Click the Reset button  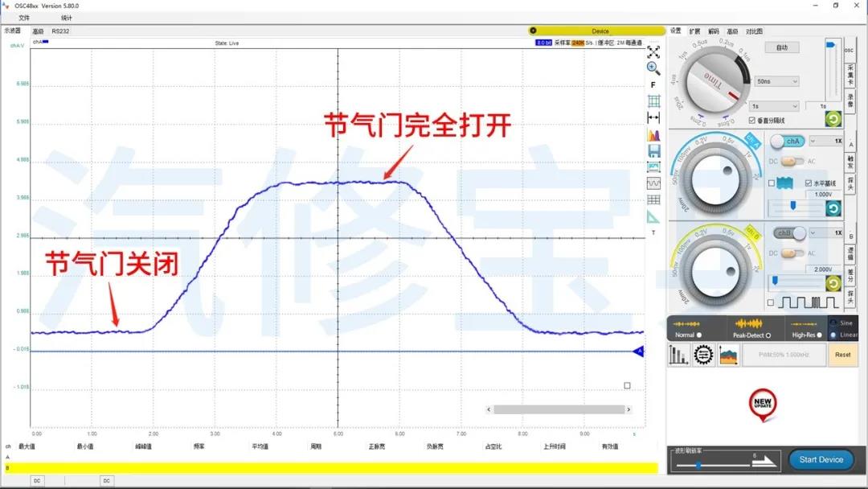click(842, 355)
